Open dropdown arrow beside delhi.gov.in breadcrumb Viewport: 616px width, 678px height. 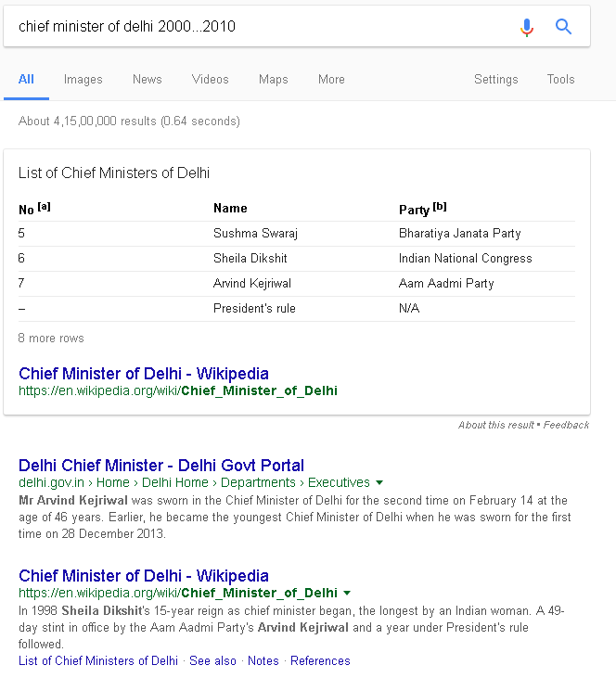pyautogui.click(x=379, y=483)
